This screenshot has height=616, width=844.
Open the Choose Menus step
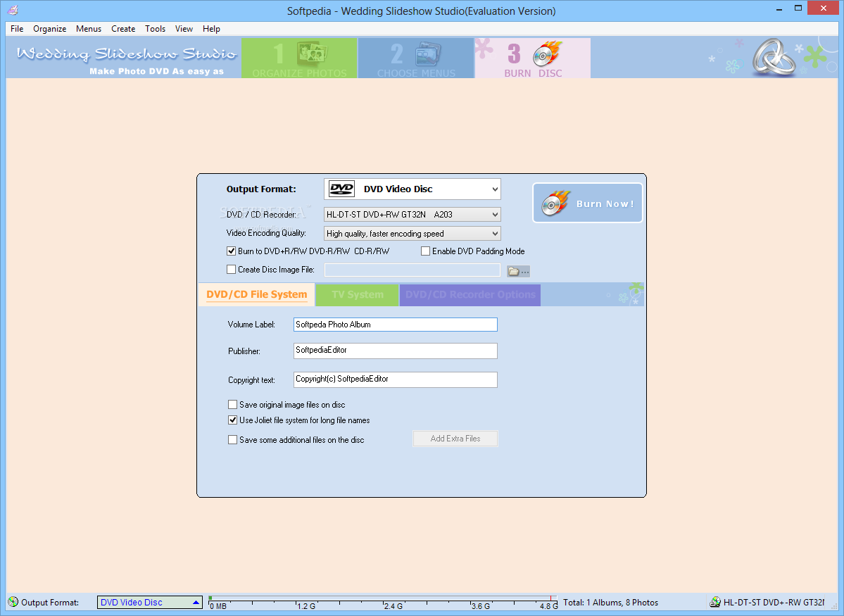[415, 58]
